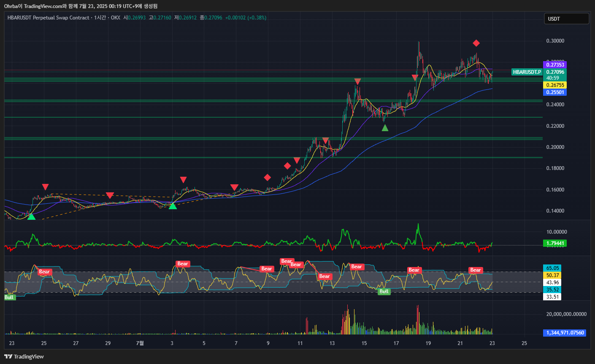Click the 43.96 oscillator value label
595x364 pixels.
[x=552, y=283]
